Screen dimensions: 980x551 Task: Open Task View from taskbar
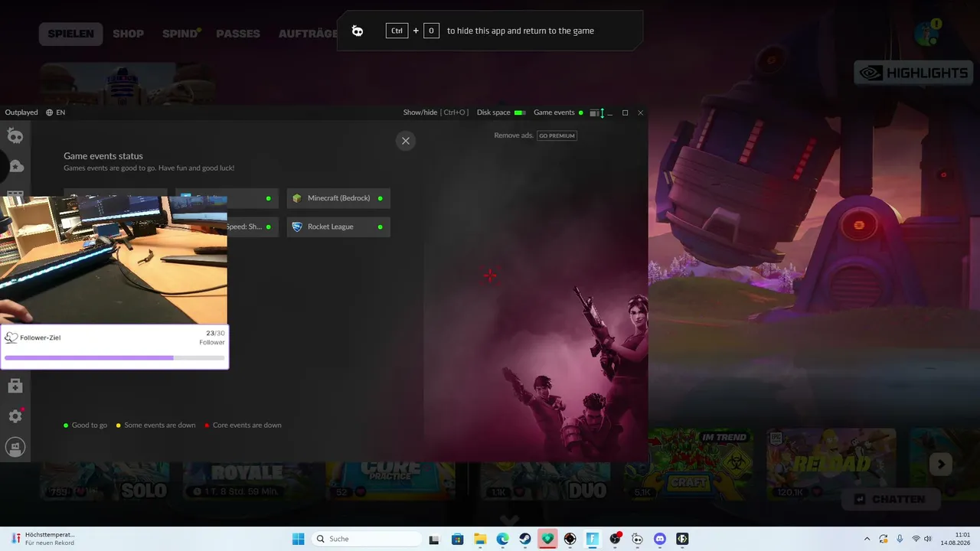click(x=434, y=539)
